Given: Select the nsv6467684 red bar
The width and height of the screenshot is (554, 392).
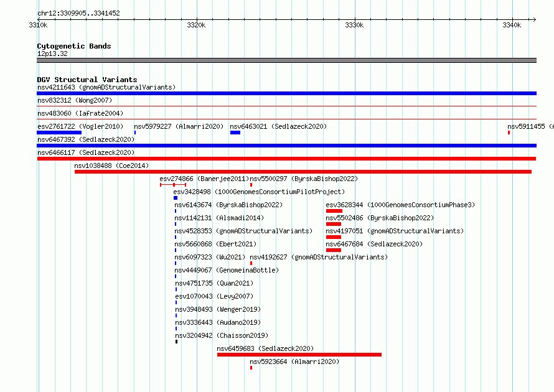Looking at the screenshot, I should pos(334,250).
